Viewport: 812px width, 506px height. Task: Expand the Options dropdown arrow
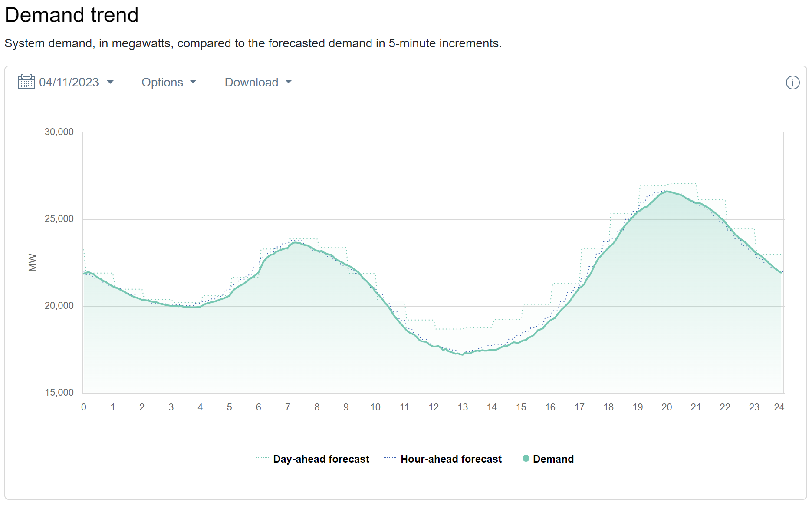click(x=193, y=82)
